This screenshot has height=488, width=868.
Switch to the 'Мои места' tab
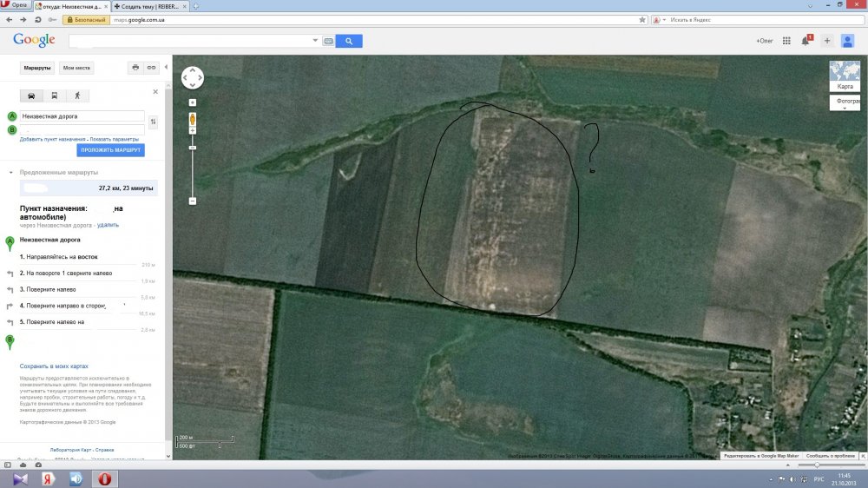click(x=78, y=68)
